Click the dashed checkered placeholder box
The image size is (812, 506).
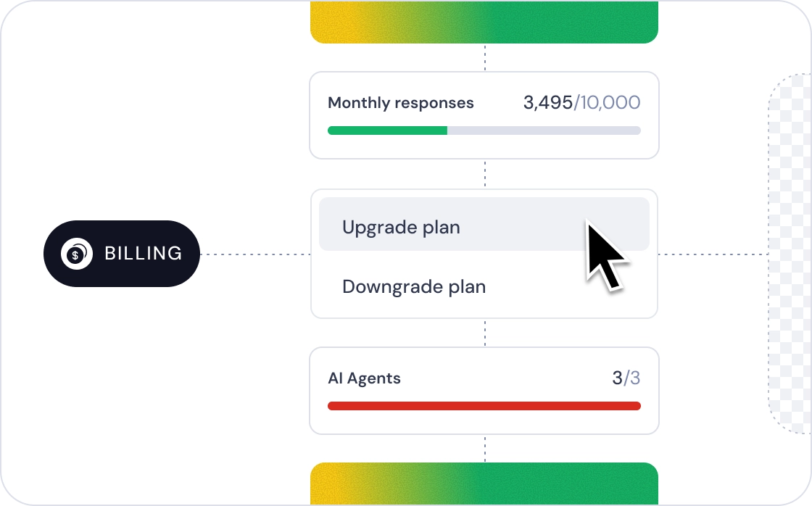tap(790, 254)
